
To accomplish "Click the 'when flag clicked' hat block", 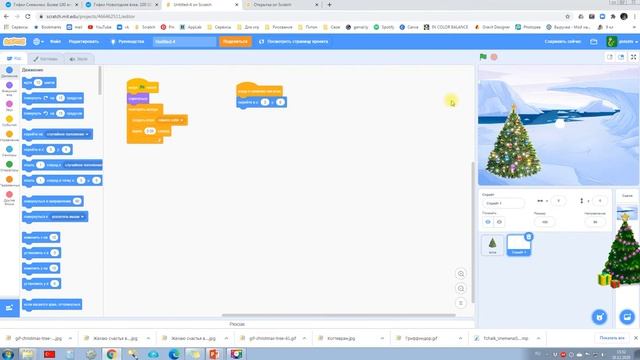I will point(142,87).
